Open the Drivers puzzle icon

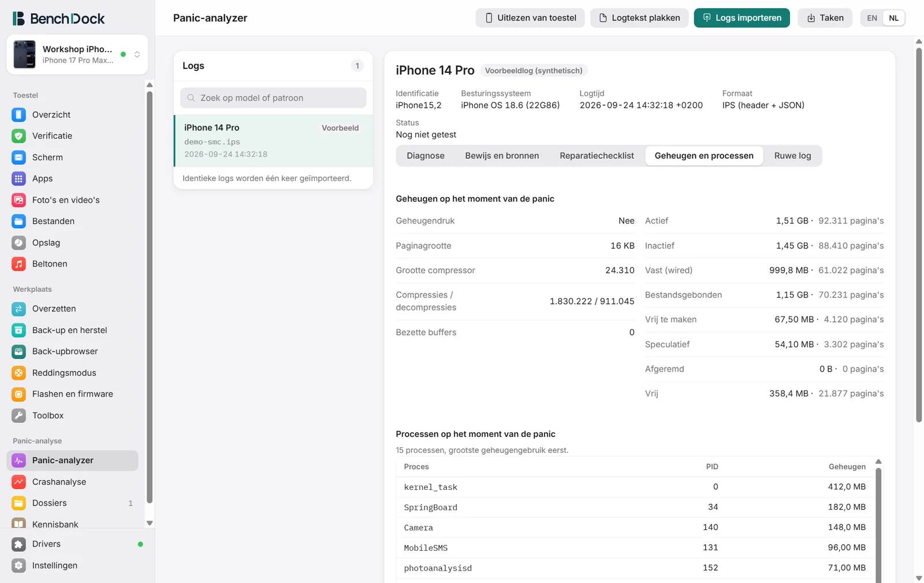[19, 544]
